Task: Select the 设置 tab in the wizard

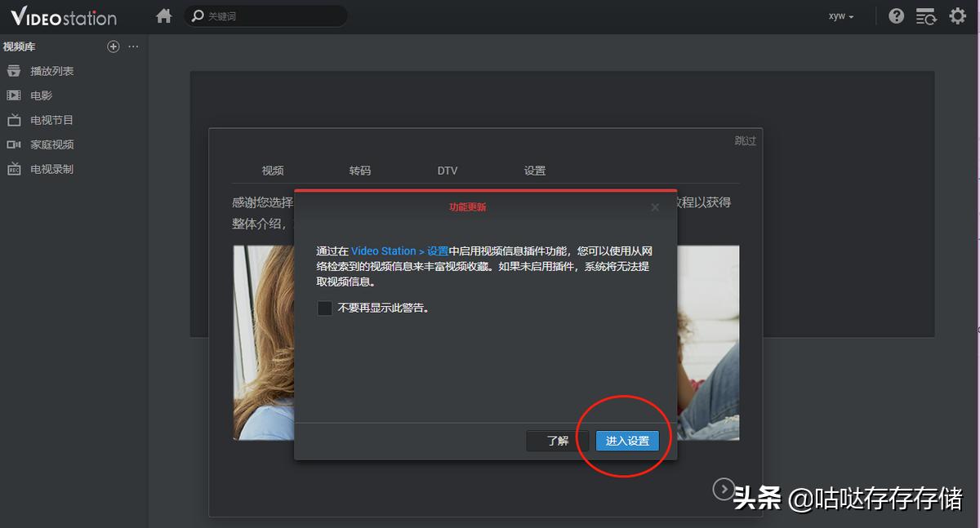Action: tap(534, 170)
